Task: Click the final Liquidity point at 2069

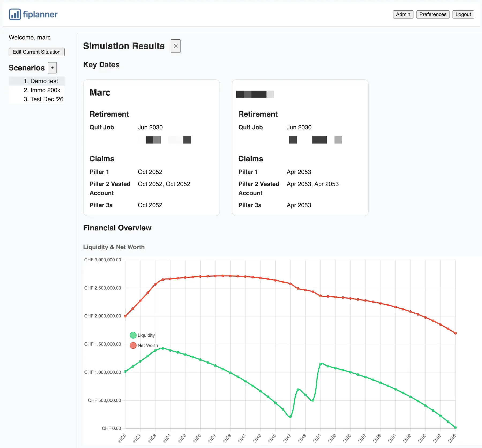Action: pyautogui.click(x=455, y=428)
